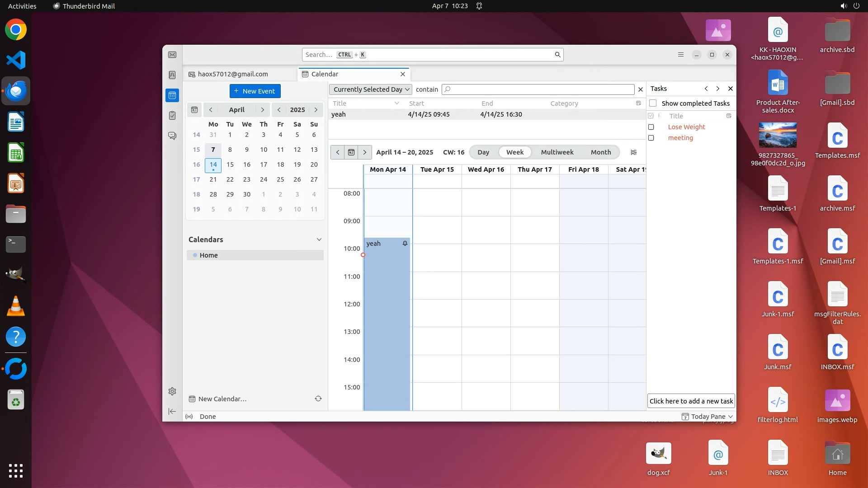Open the Today Pane dropdown arrow
The width and height of the screenshot is (868, 488).
[x=731, y=417]
